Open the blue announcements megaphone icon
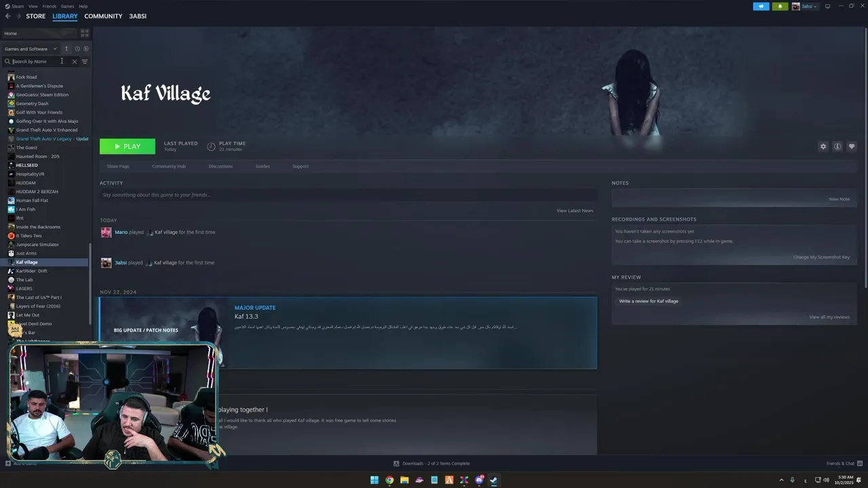The width and height of the screenshot is (868, 488). tap(761, 6)
